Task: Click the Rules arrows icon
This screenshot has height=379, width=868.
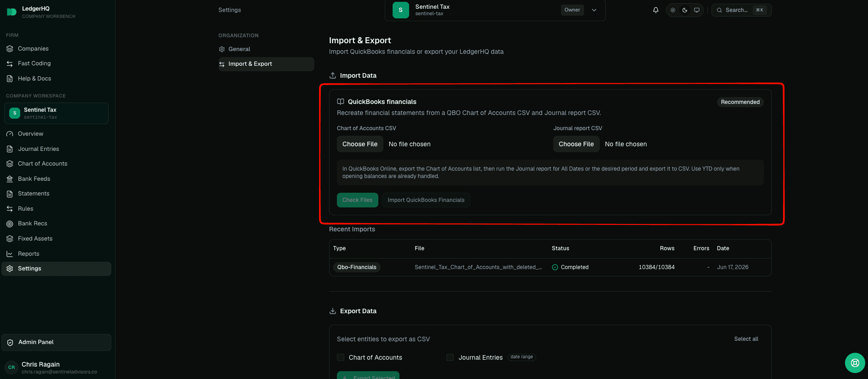Action: point(10,209)
